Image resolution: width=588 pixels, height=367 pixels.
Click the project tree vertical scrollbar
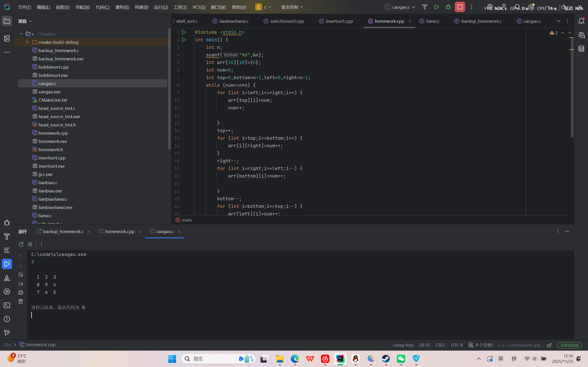(169, 89)
